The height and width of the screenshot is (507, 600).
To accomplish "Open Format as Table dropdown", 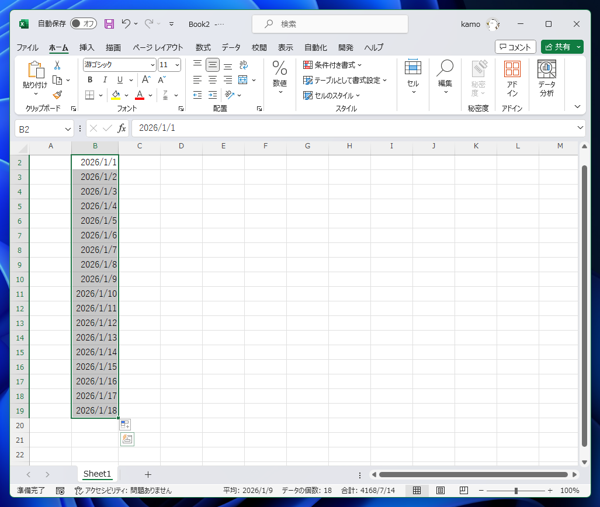I will coord(345,80).
